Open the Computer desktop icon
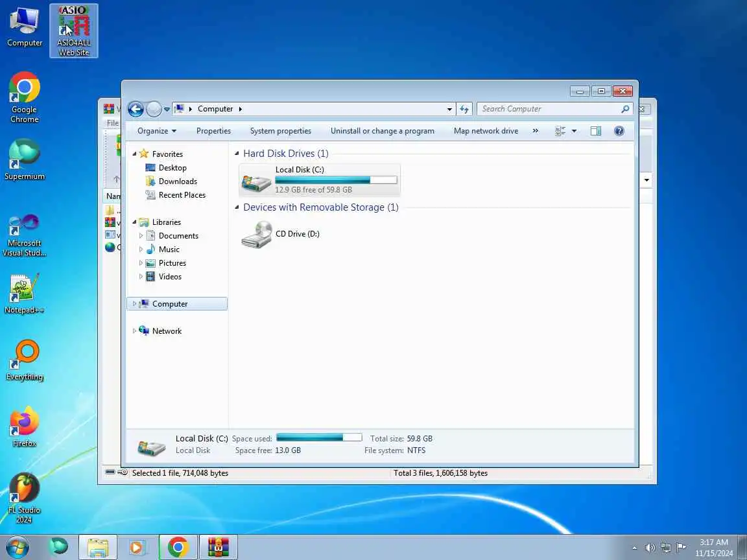 pos(24,27)
